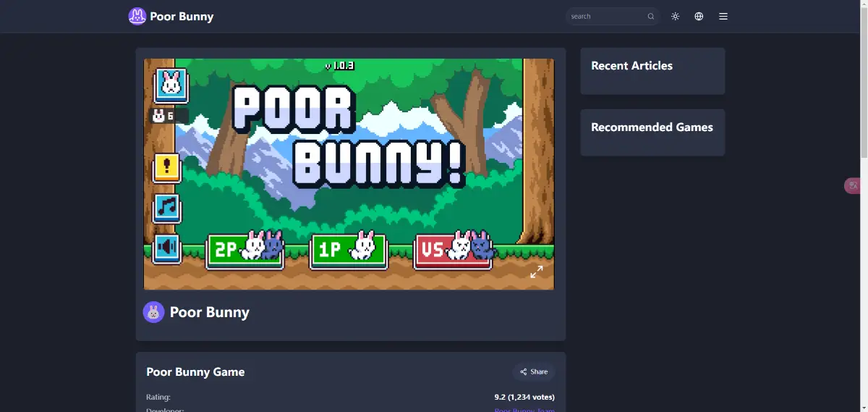Click the 9.2 (1,234 votes) rating value
This screenshot has width=868, height=412.
point(524,398)
